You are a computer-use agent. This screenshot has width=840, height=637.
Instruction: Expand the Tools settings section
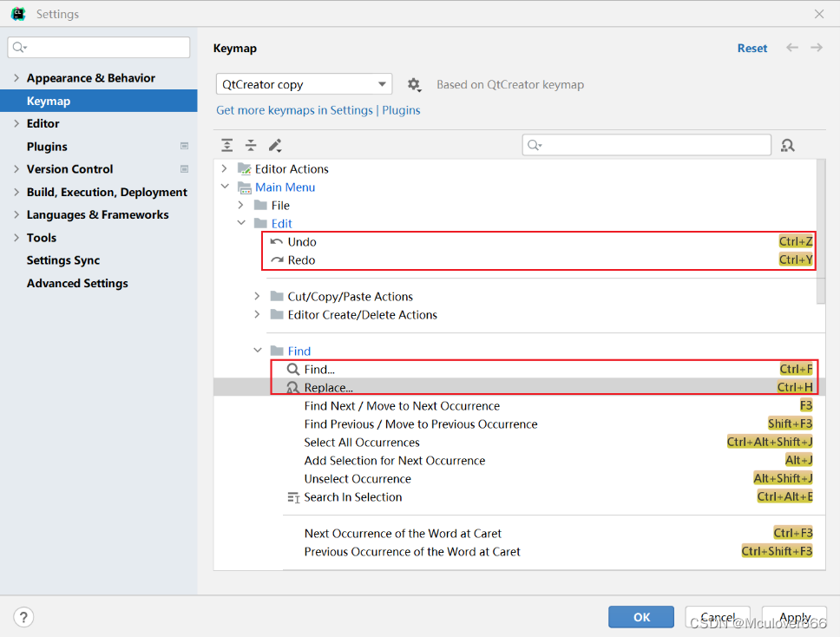coord(16,237)
